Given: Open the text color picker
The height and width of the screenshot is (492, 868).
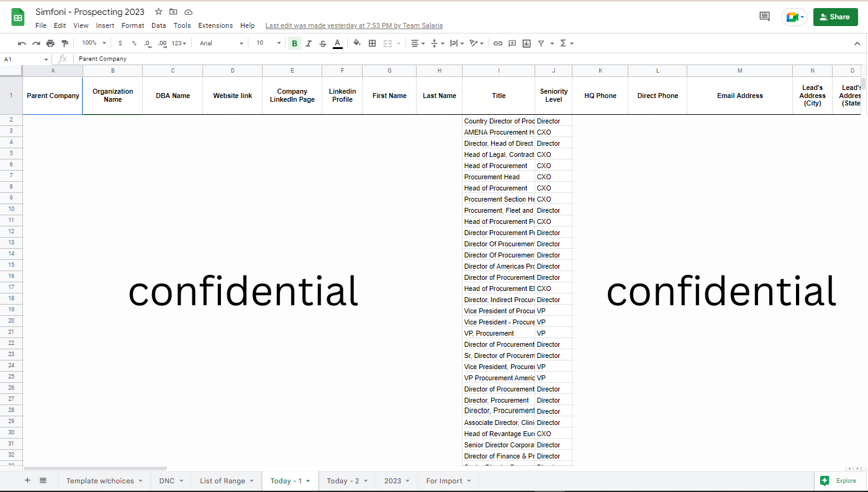Looking at the screenshot, I should point(337,43).
